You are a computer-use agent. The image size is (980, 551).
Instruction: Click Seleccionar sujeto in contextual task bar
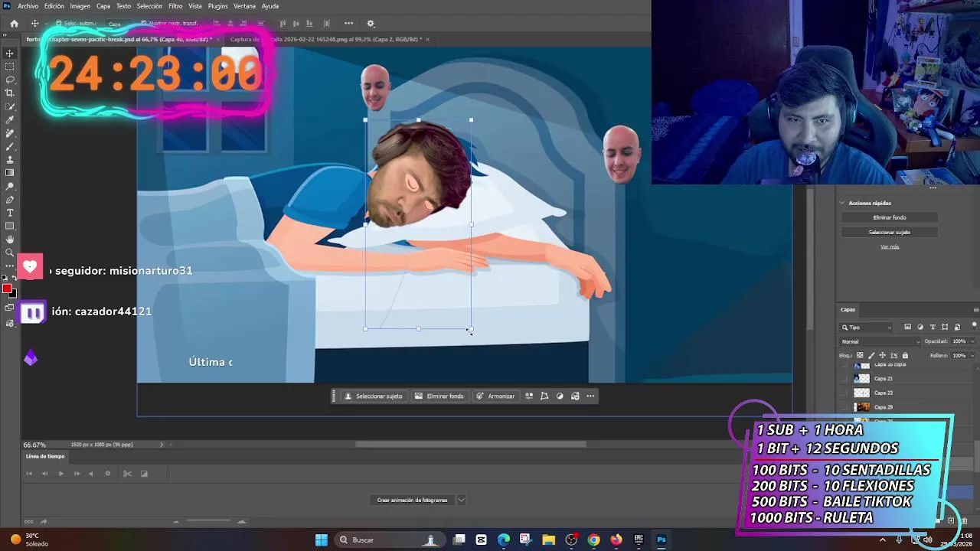coord(374,396)
